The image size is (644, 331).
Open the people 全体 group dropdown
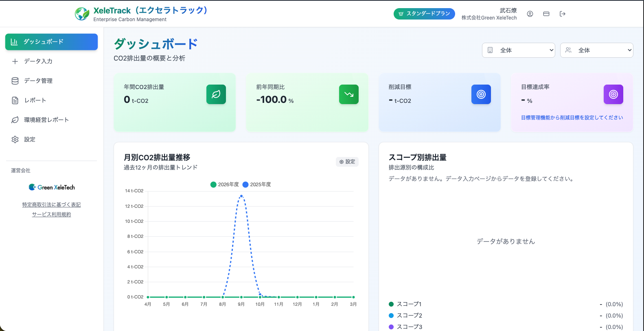click(597, 50)
